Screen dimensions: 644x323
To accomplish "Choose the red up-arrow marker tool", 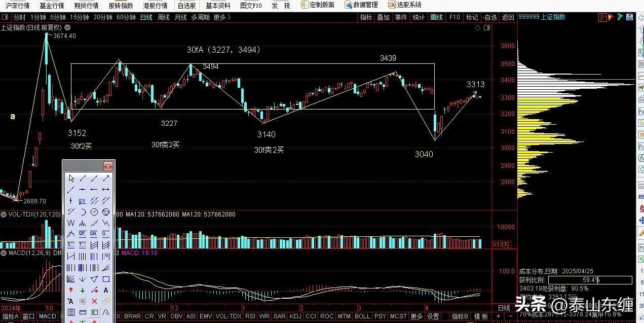I will (70, 290).
